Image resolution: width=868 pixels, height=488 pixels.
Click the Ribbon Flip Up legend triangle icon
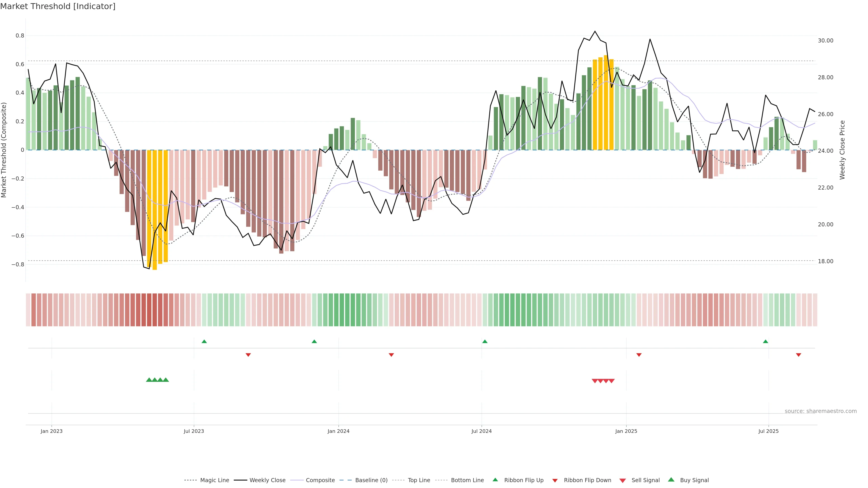click(x=495, y=480)
